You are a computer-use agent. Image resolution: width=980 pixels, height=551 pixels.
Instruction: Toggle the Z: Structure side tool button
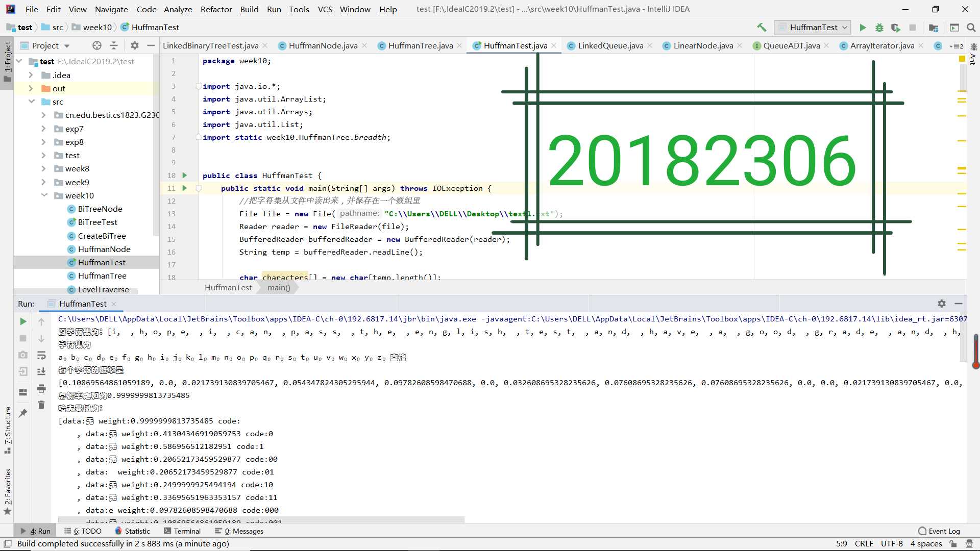7,430
